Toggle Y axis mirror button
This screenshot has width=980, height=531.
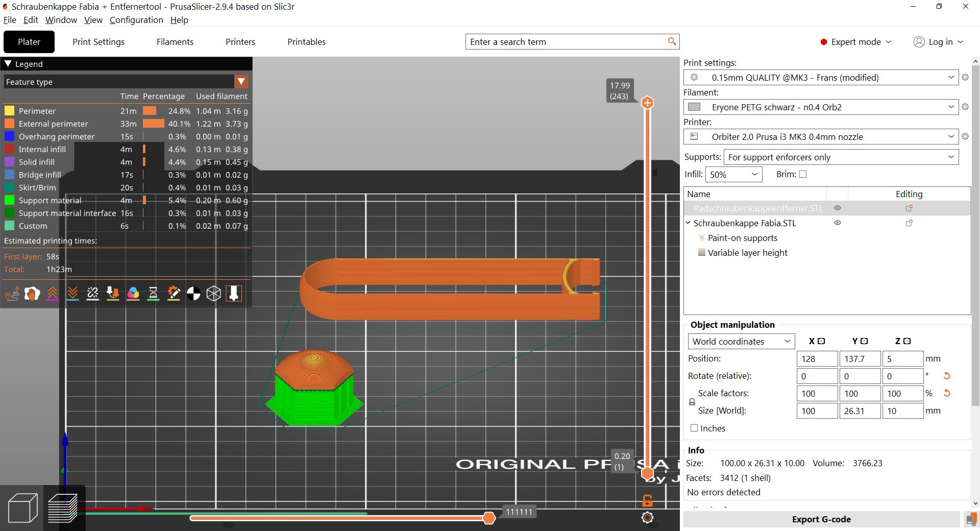864,341
